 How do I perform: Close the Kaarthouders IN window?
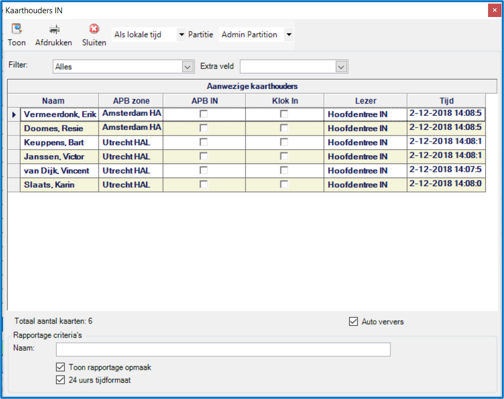(x=494, y=10)
